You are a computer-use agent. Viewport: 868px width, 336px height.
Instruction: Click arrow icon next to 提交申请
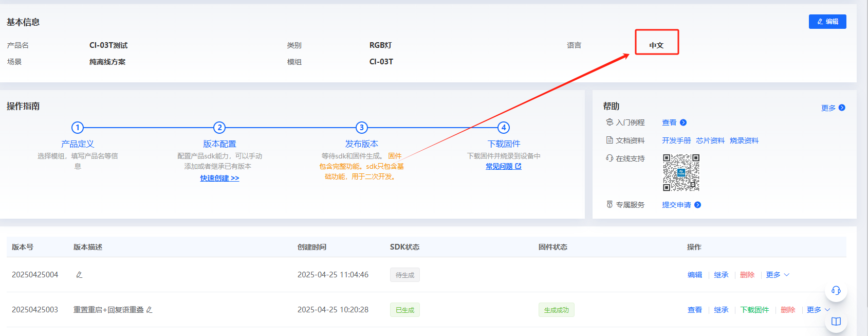[697, 205]
